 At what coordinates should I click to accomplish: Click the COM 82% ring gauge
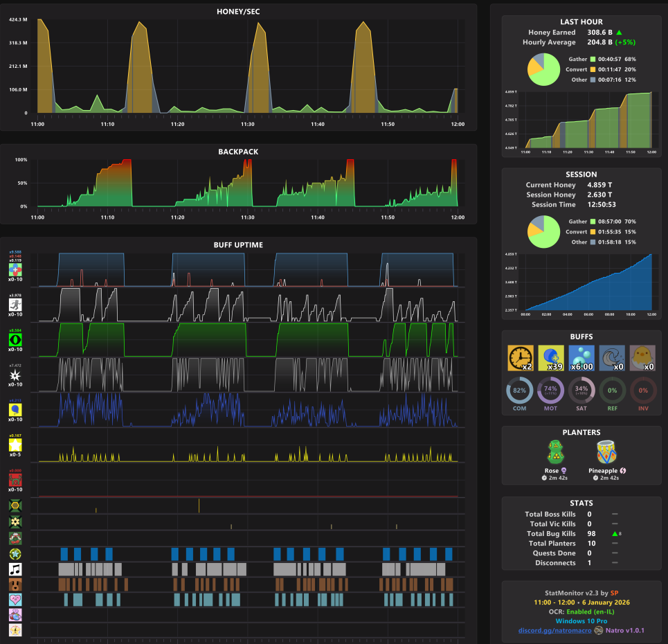click(519, 391)
